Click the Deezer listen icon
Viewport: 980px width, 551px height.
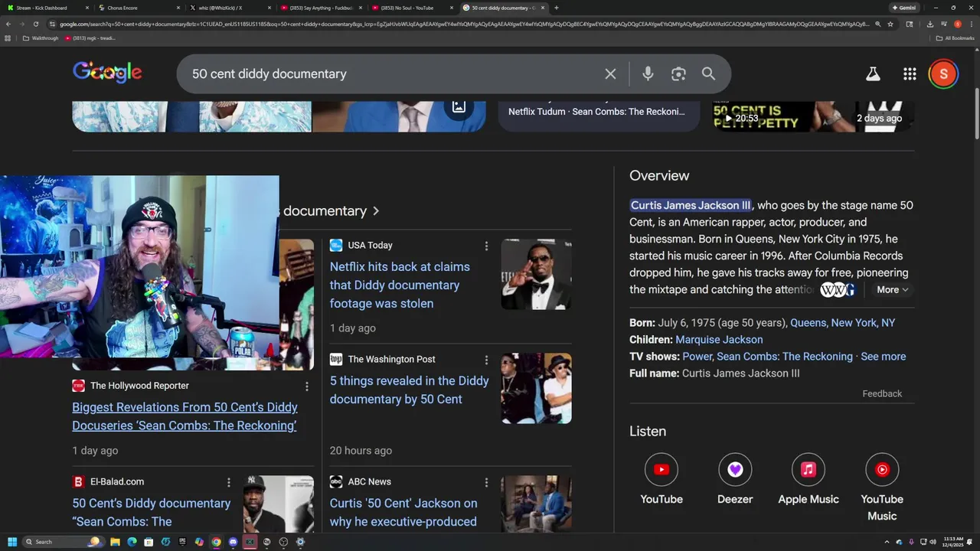click(735, 470)
